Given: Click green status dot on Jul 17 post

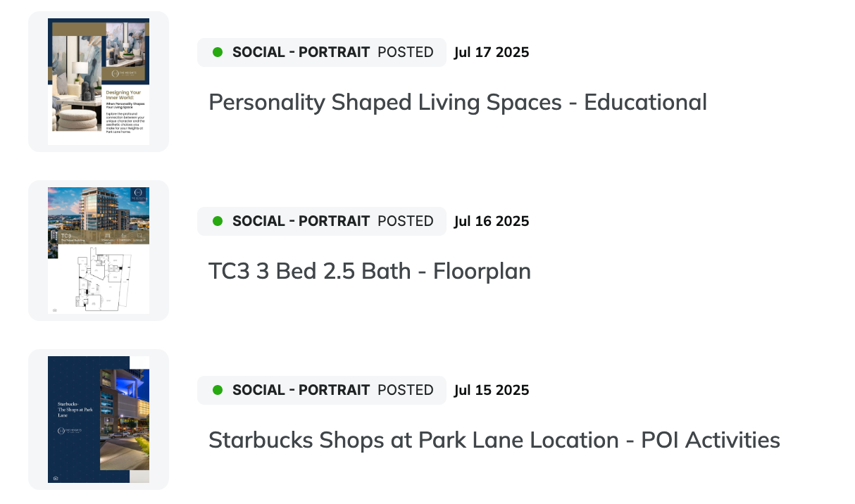Looking at the screenshot, I should click(218, 52).
